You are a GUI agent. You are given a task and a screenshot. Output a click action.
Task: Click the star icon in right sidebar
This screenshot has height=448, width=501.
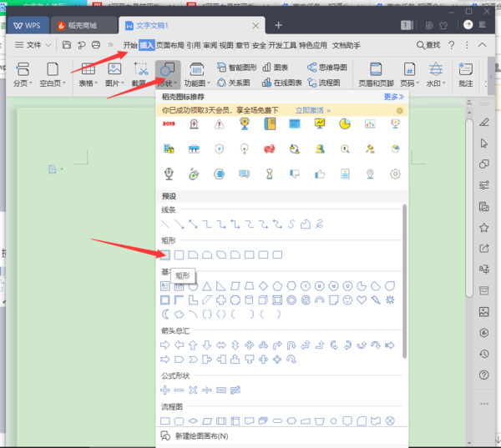(484, 228)
